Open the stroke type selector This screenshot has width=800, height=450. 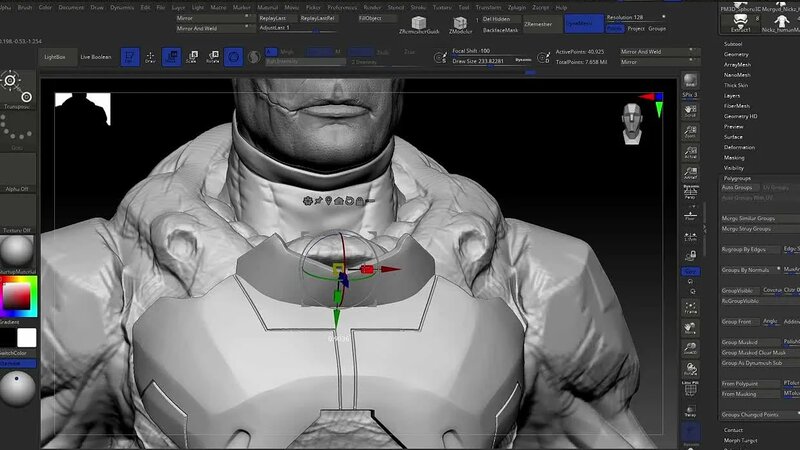click(17, 130)
